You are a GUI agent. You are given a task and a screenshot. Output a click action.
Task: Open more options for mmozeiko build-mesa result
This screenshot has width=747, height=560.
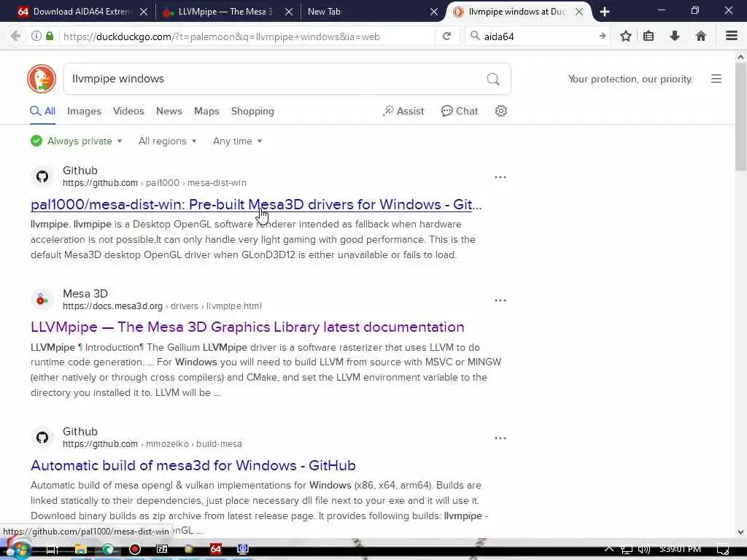click(500, 438)
